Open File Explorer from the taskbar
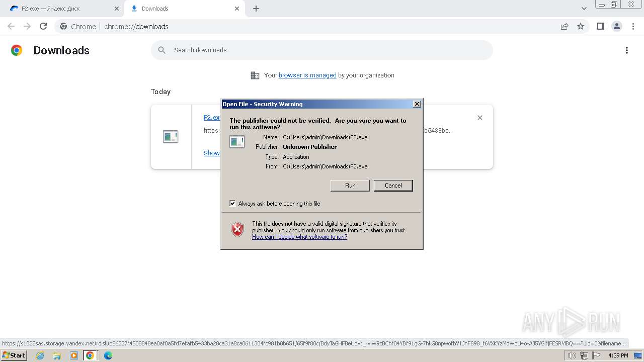 point(57,355)
